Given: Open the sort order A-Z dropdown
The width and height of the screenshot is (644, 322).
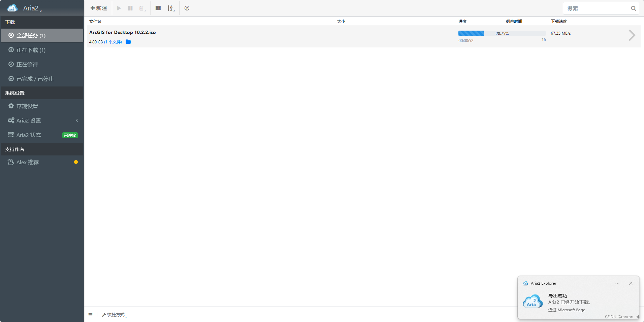Looking at the screenshot, I should tap(171, 8).
